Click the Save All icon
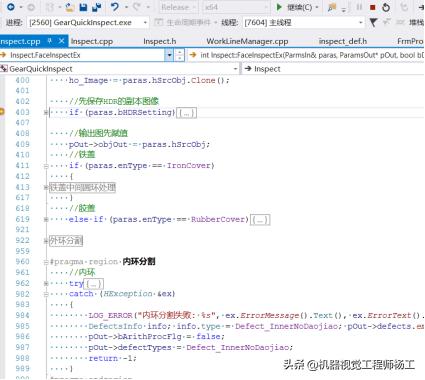The image size is (425, 380). (x=96, y=7)
